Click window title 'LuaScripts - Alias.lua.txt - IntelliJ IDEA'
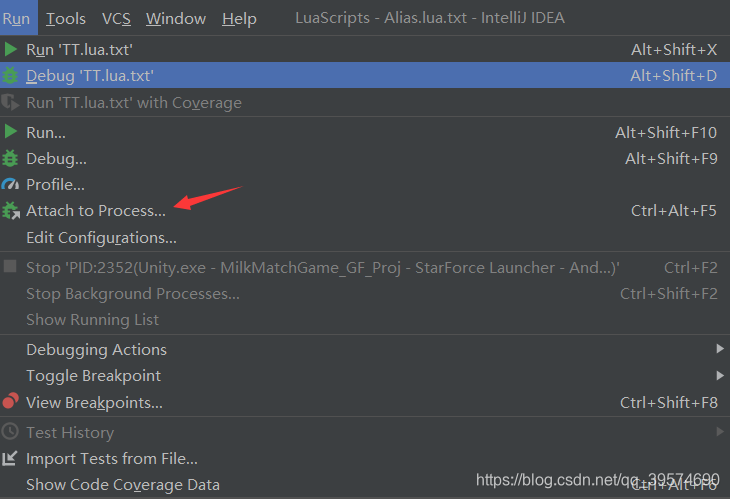Screen dimensions: 730x499 pos(430,18)
